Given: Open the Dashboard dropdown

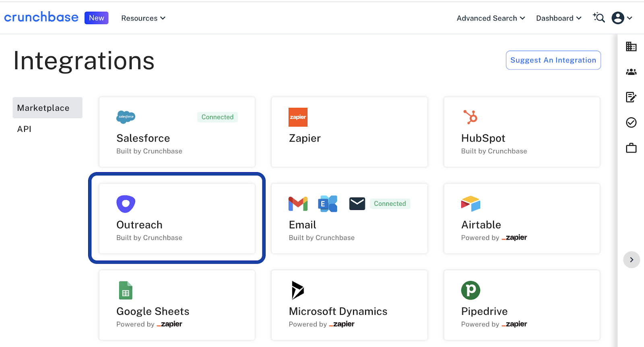Looking at the screenshot, I should [559, 18].
